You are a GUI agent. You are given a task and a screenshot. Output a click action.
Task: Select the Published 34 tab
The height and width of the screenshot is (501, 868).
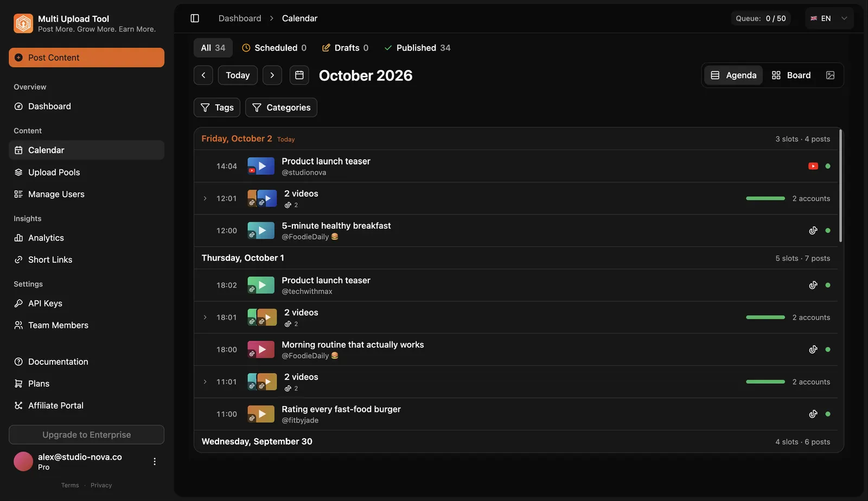point(417,48)
